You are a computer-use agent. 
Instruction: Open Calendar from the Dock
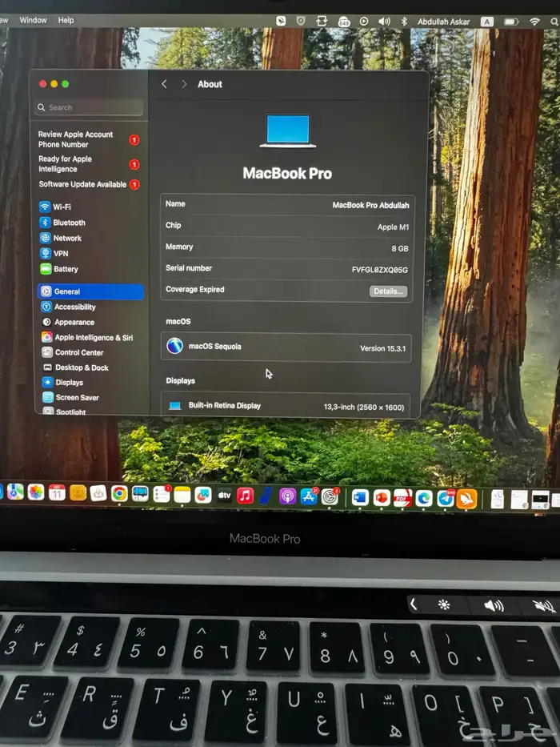pyautogui.click(x=57, y=492)
